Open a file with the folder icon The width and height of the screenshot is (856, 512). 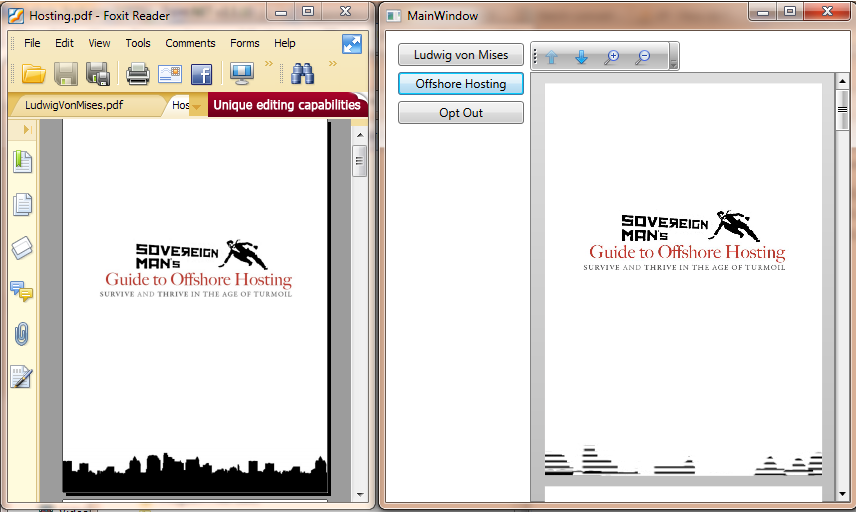[33, 74]
